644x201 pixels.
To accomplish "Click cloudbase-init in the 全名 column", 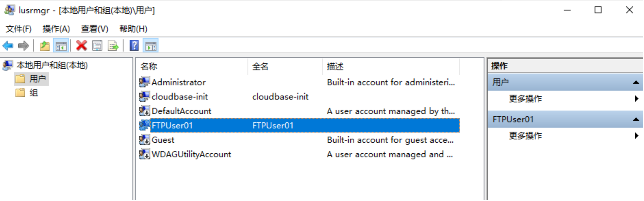I will click(x=280, y=97).
